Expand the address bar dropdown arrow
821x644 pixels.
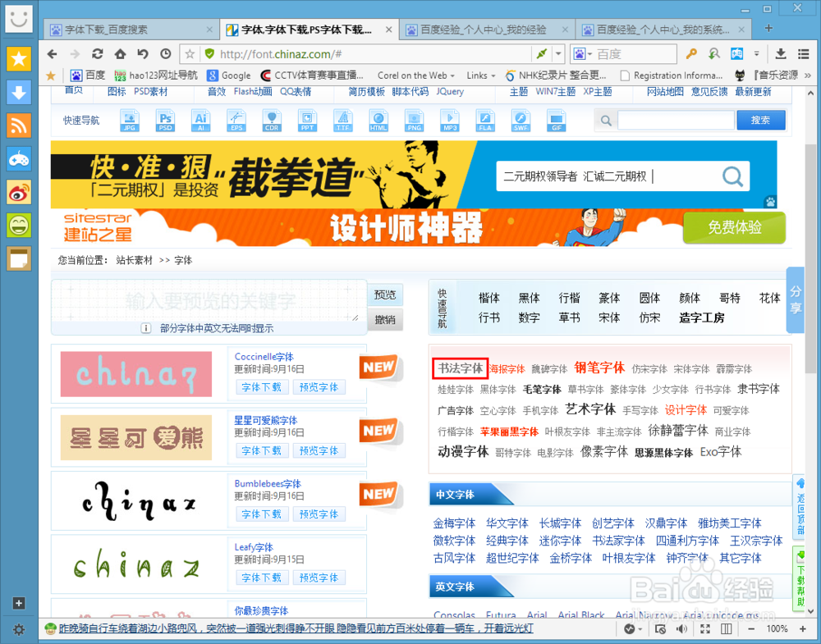coord(558,54)
